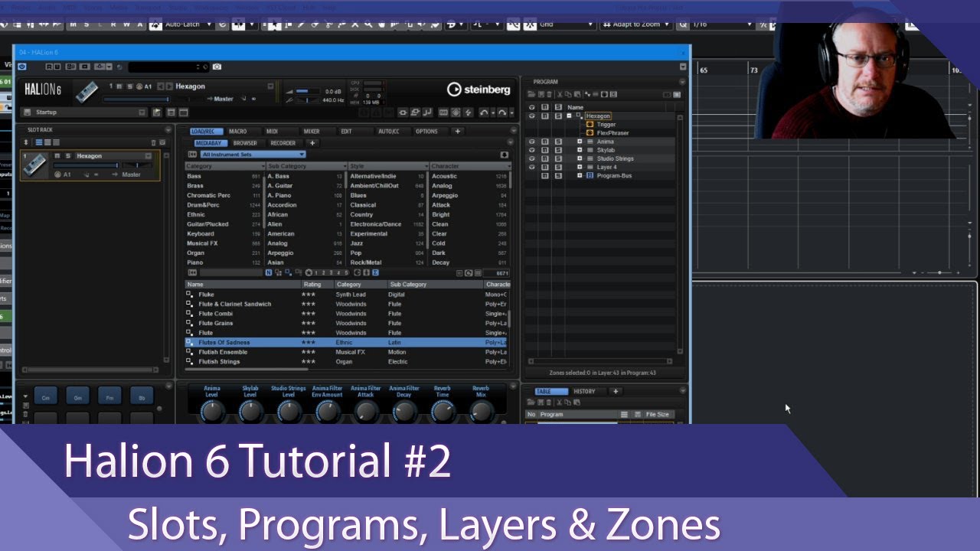Switch to the MIXER tab

click(312, 132)
